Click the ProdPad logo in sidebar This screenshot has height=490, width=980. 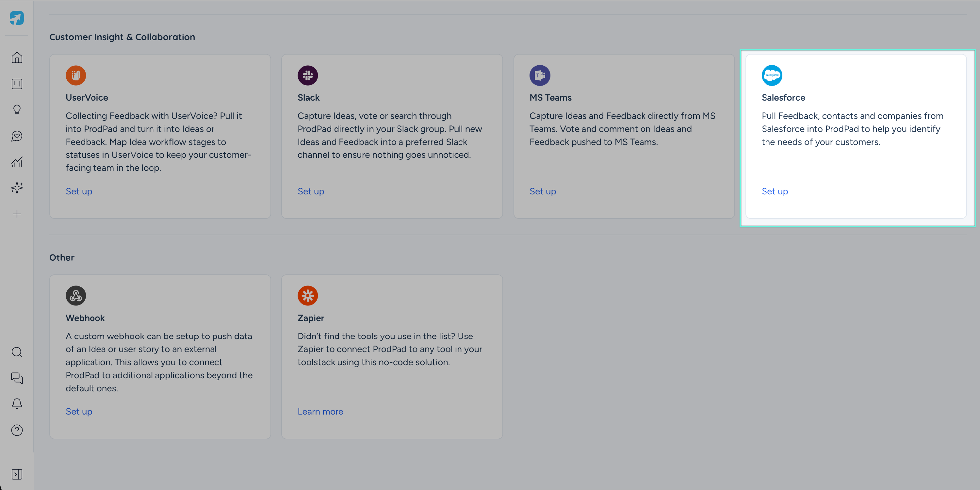coord(17,18)
